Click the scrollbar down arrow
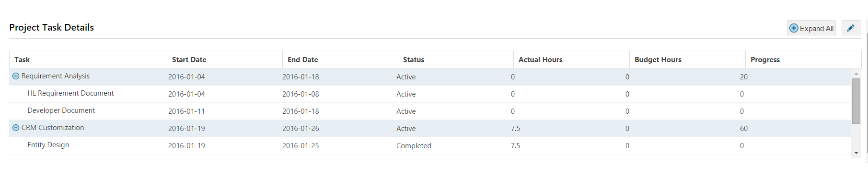 (856, 153)
